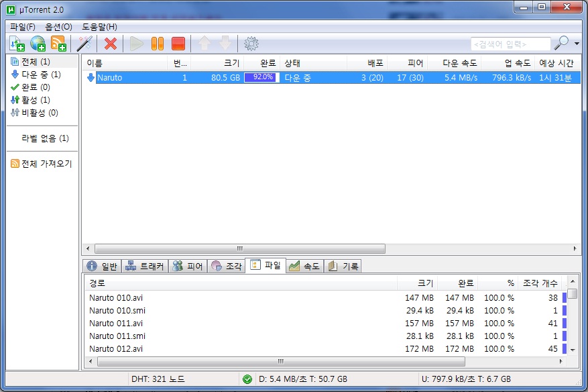Screen dimensions: 588x392
Task: Open Preferences with the gear icon
Action: (251, 44)
